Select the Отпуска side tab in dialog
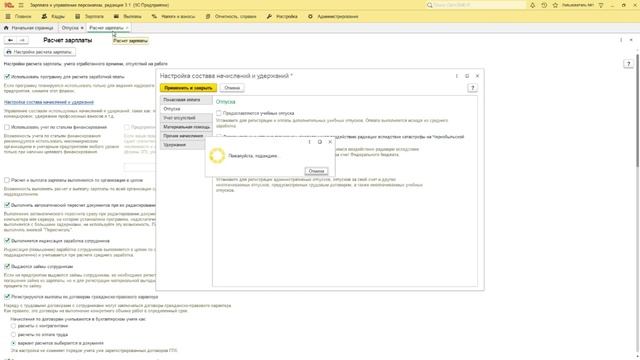The width and height of the screenshot is (640, 360). point(186,109)
